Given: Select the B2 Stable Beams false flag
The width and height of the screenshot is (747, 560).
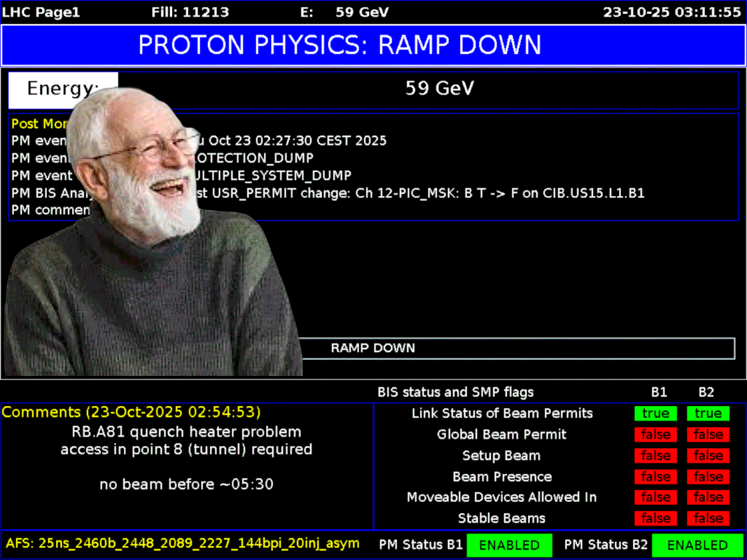Looking at the screenshot, I should pos(708,519).
